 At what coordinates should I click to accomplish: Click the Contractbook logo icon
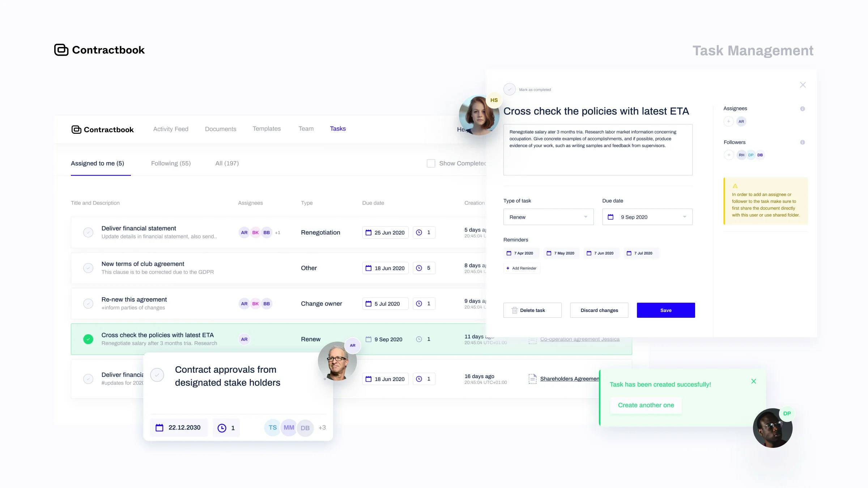[x=60, y=50]
